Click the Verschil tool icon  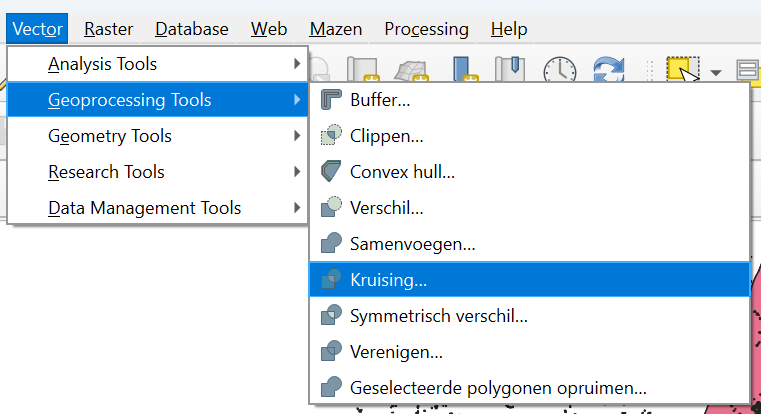(x=331, y=208)
